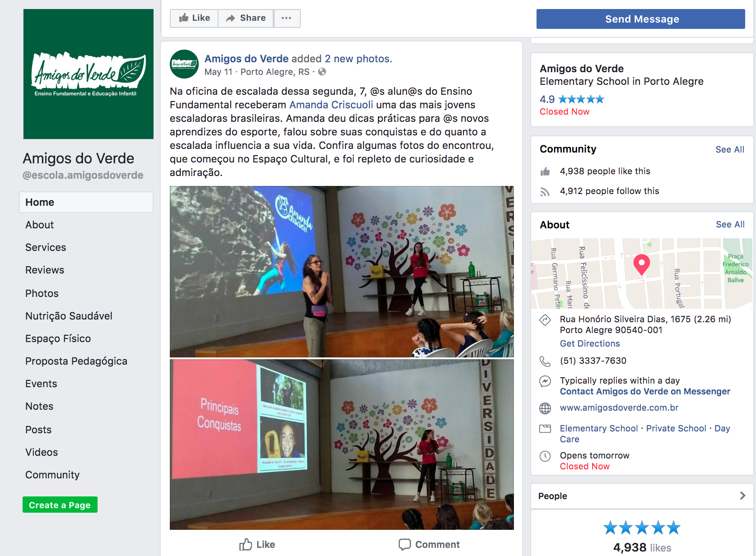
Task: Click See All in the About card
Action: 730,224
